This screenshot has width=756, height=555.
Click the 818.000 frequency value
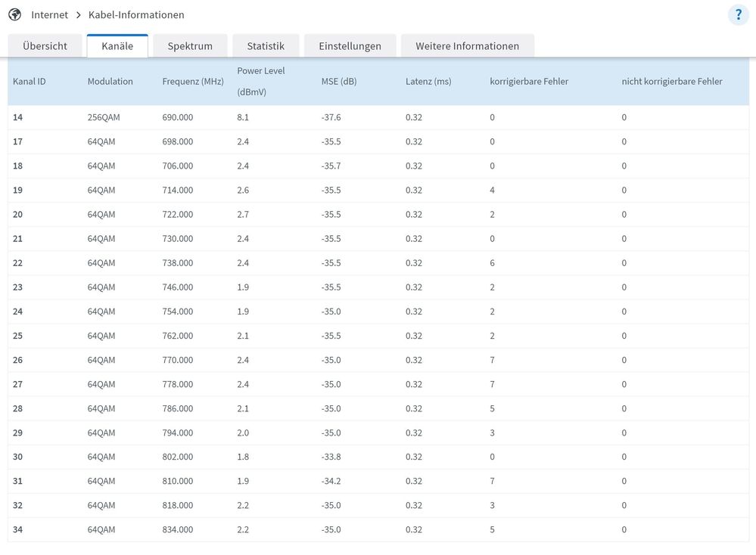tap(177, 505)
